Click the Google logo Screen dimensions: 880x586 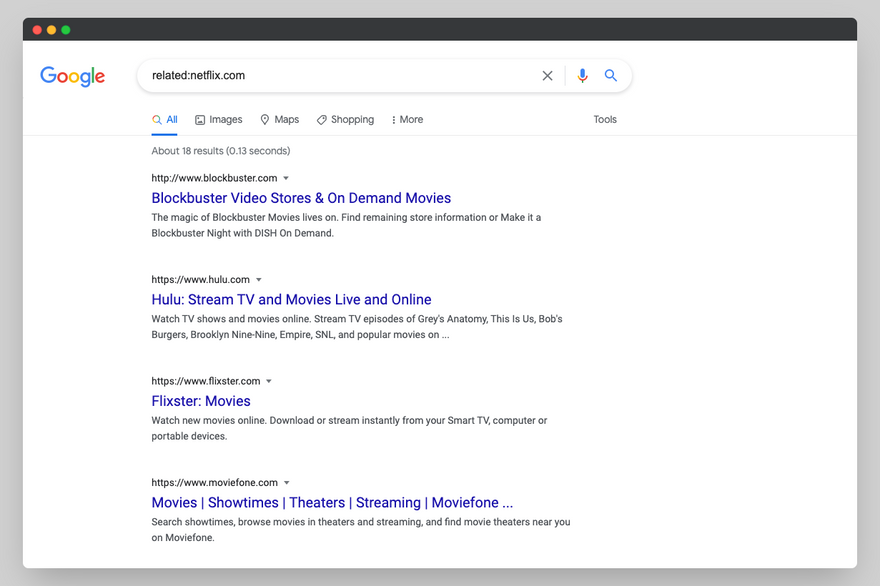(x=72, y=76)
